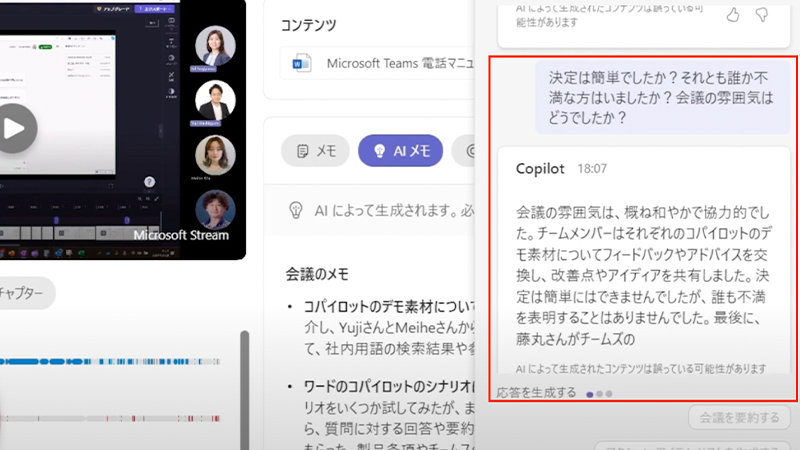
Task: Click the 会議を要約する suggestion button
Action: (x=740, y=417)
